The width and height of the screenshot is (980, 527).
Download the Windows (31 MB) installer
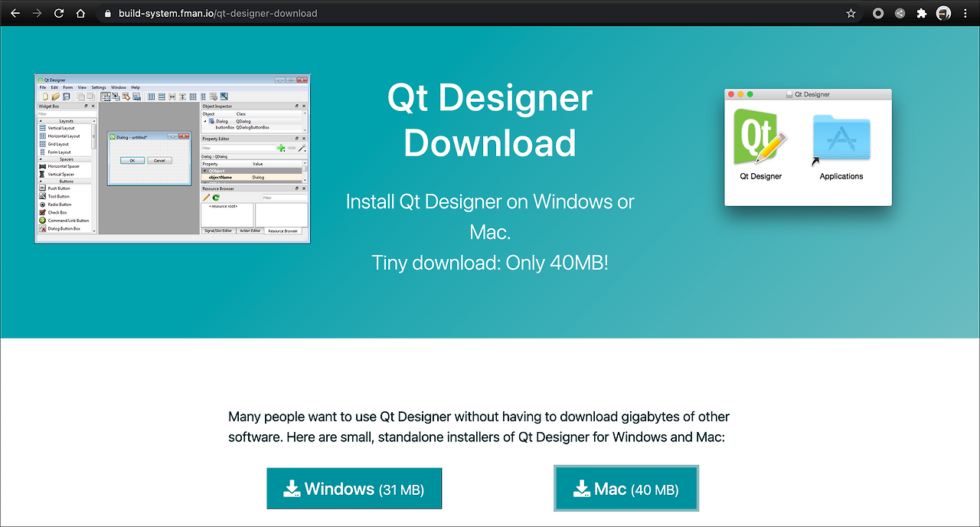click(354, 489)
